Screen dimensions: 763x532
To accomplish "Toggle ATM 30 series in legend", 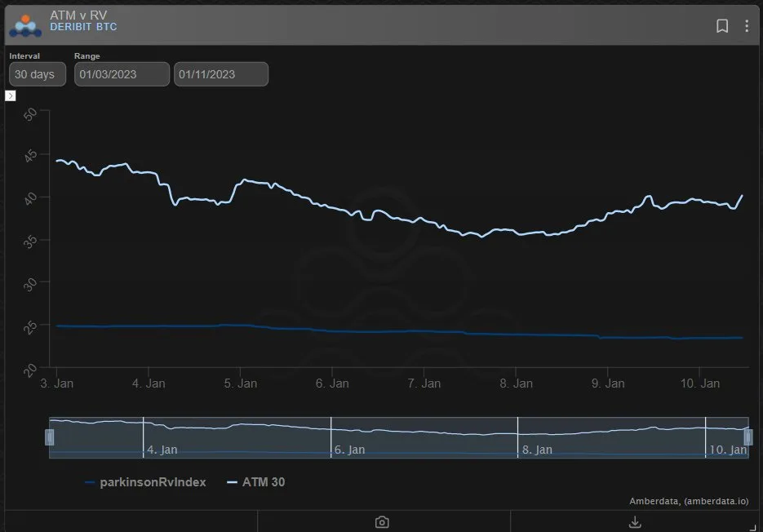I will [x=256, y=482].
